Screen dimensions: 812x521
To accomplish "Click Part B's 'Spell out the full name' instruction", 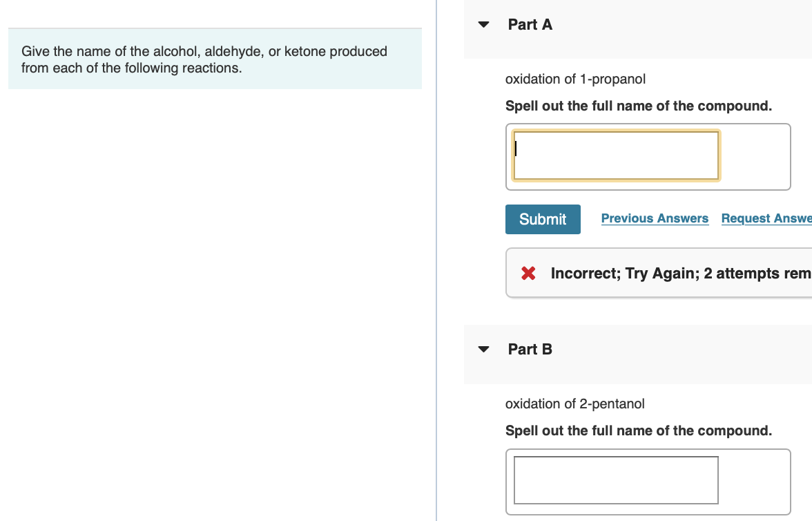I will (639, 431).
